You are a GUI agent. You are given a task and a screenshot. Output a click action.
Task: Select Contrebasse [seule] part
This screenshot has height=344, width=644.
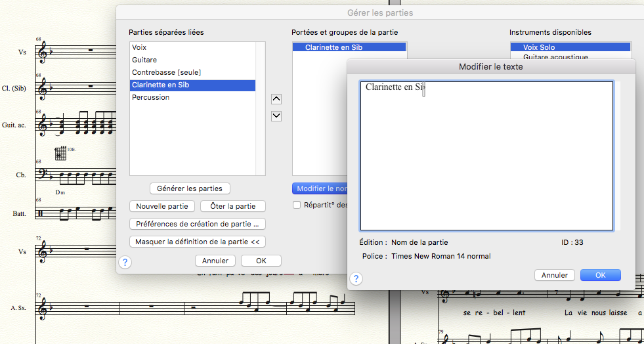[166, 72]
